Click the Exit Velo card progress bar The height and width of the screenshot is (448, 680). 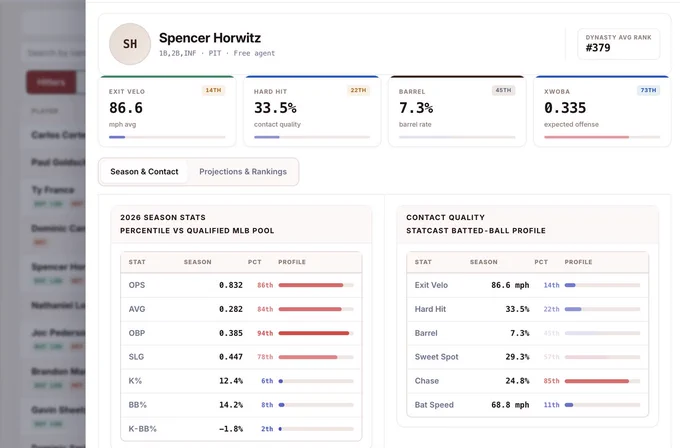click(167, 137)
